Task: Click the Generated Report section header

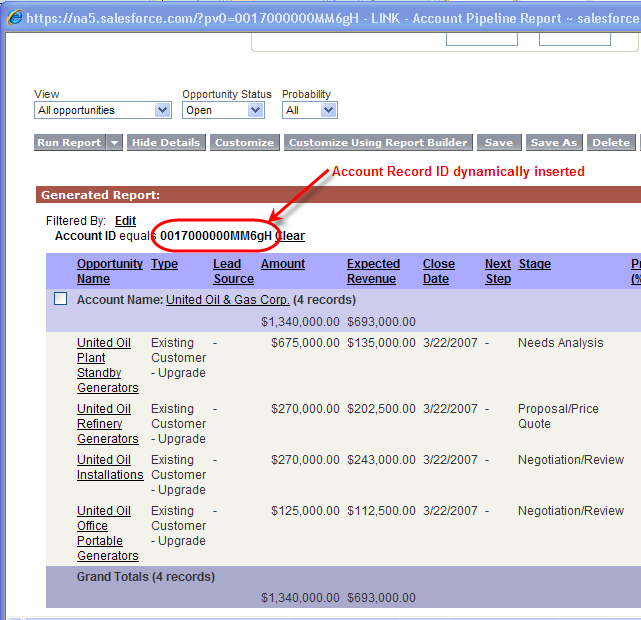Action: (x=338, y=195)
